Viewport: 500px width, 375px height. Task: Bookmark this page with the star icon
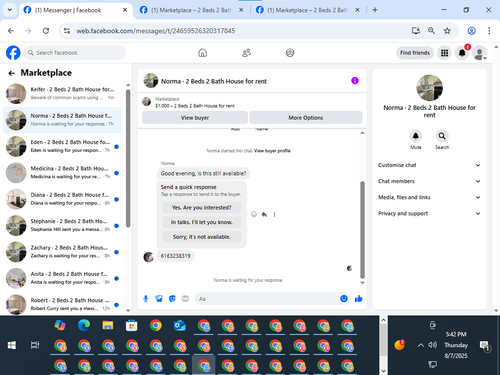[447, 31]
